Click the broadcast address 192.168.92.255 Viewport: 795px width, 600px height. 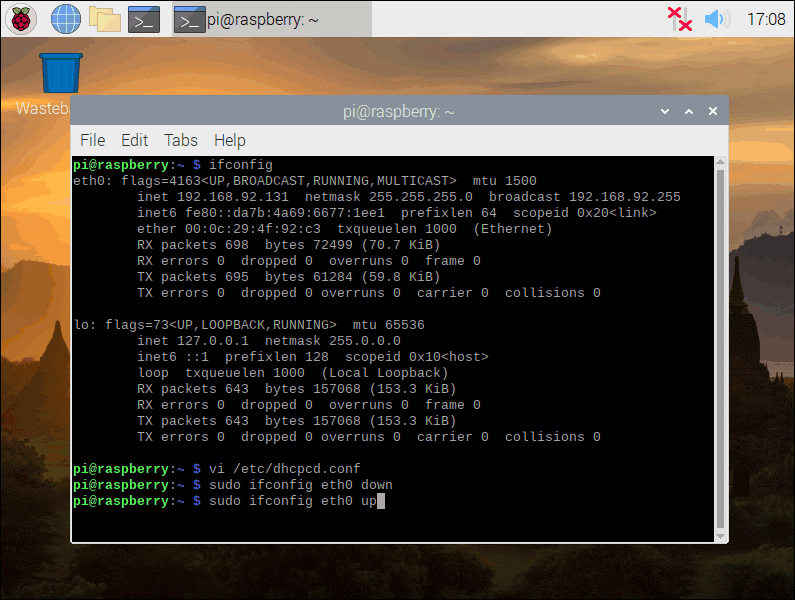(x=625, y=197)
